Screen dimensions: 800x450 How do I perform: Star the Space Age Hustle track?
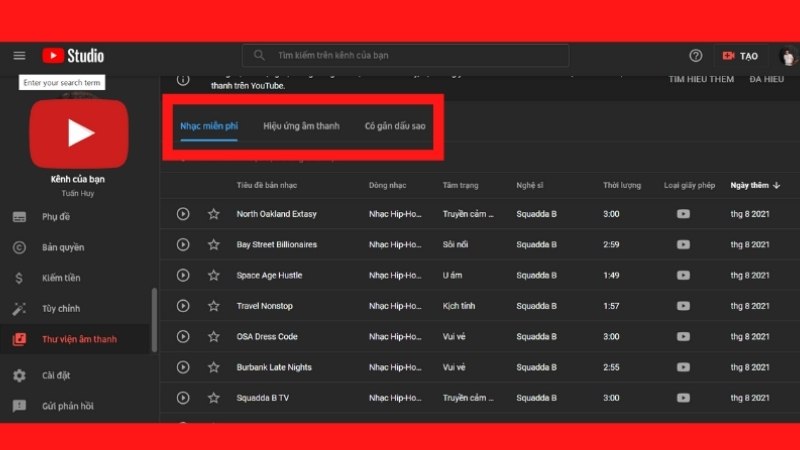pyautogui.click(x=214, y=275)
